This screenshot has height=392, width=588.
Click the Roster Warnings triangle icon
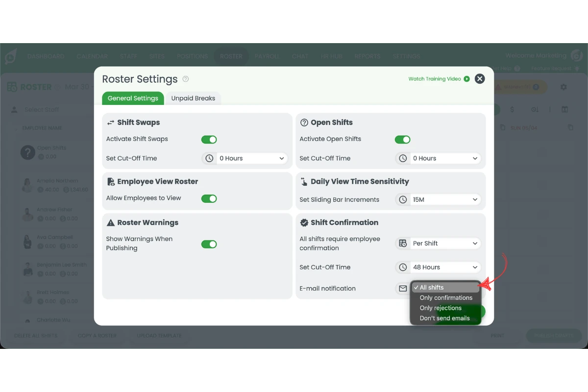click(111, 222)
